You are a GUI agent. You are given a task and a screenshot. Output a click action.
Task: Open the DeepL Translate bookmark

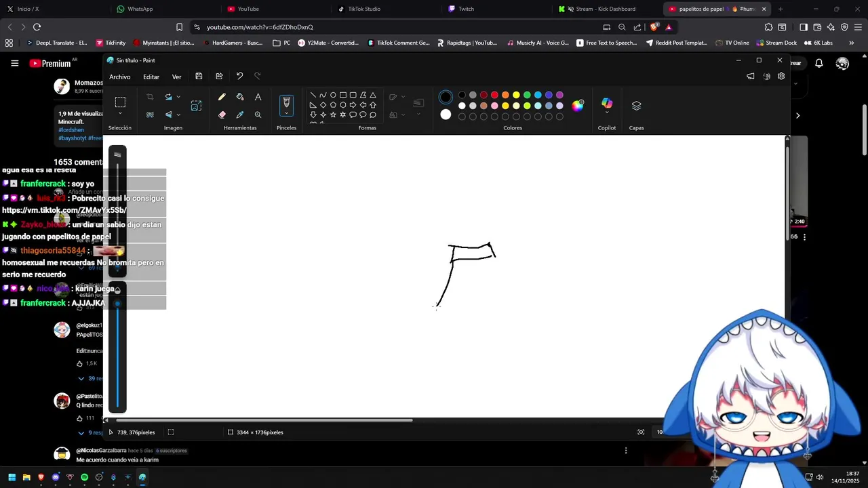(56, 43)
